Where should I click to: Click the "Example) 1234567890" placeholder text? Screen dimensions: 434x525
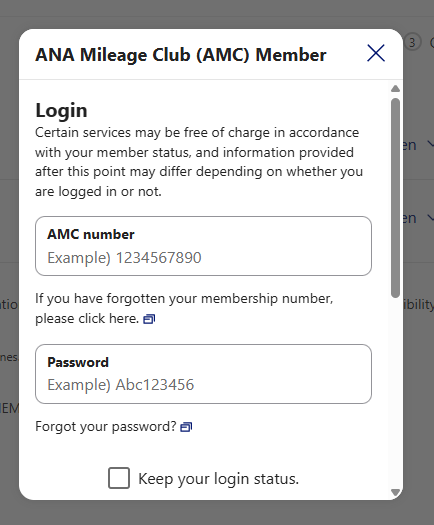point(124,258)
